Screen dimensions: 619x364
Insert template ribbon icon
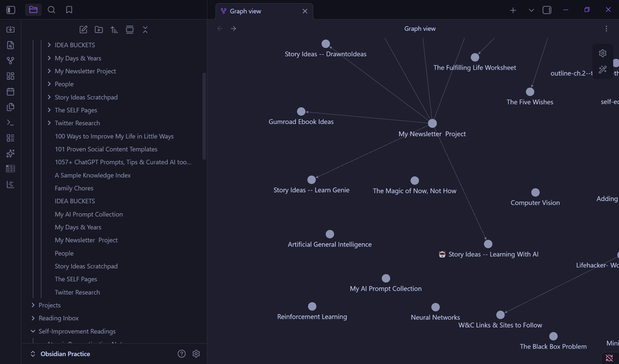coord(11,107)
